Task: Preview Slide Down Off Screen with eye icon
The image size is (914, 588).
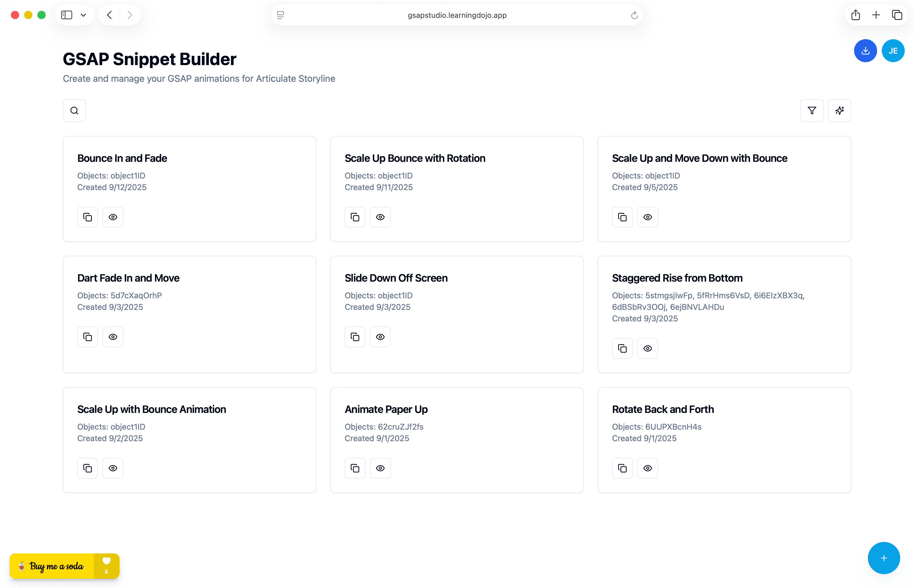Action: pyautogui.click(x=380, y=337)
